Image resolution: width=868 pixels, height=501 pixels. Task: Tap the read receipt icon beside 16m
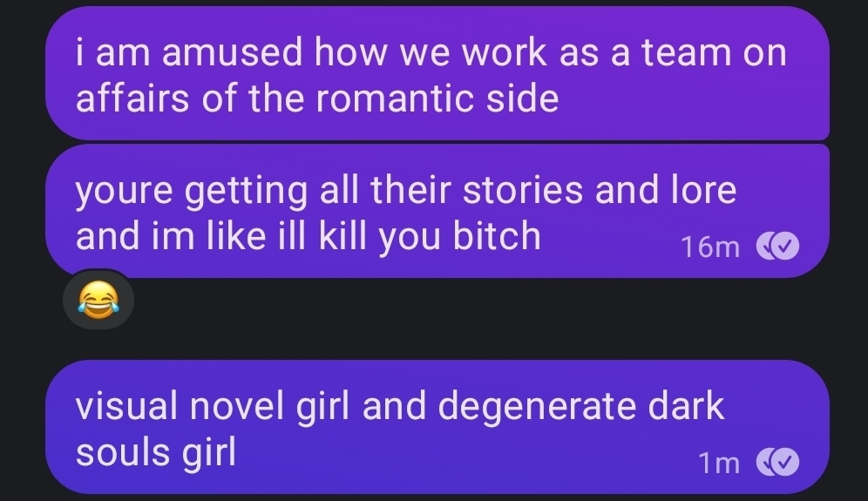[x=777, y=247]
